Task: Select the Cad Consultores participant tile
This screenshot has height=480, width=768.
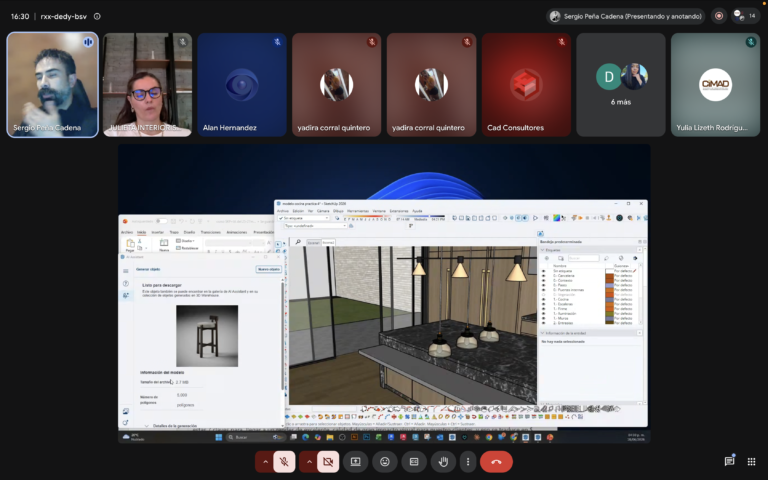Action: pyautogui.click(x=526, y=85)
